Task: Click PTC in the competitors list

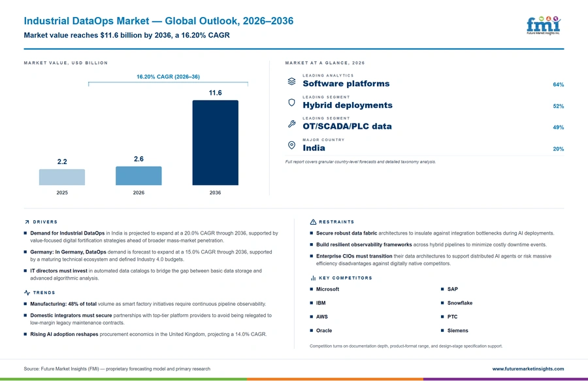Action: (452, 316)
